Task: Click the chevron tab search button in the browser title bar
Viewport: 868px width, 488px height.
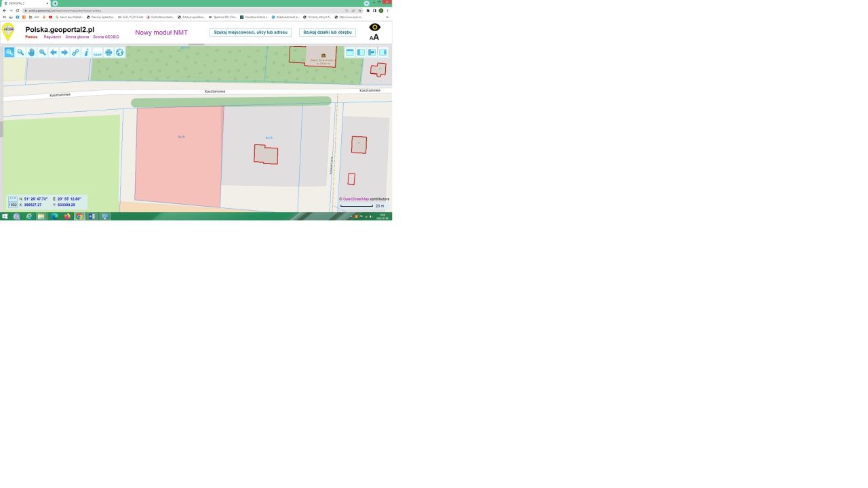Action: 366,3
